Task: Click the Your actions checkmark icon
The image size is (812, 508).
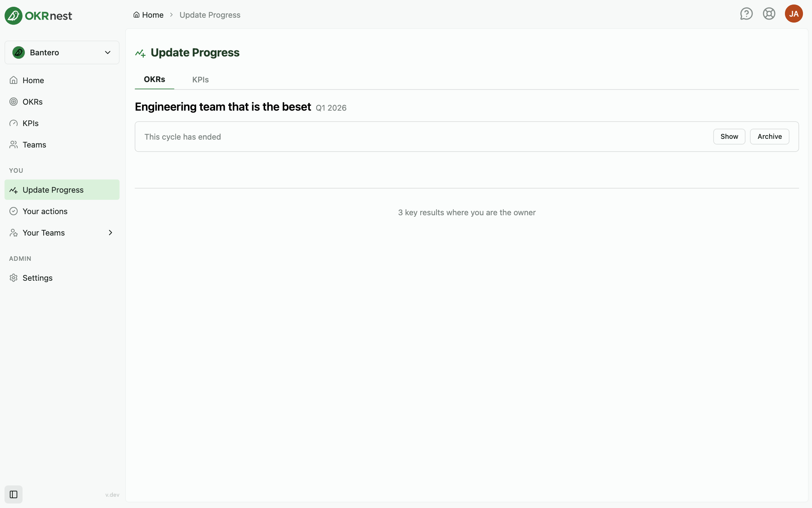Action: [14, 211]
